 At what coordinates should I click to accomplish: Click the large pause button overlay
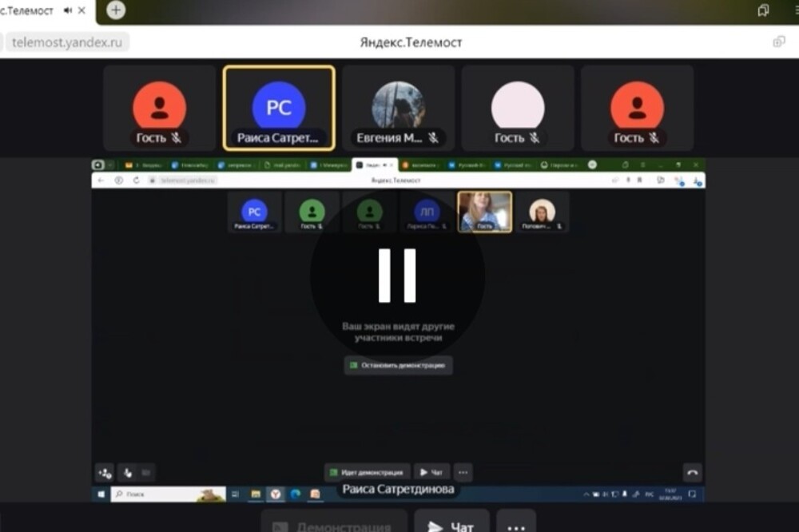pyautogui.click(x=397, y=275)
